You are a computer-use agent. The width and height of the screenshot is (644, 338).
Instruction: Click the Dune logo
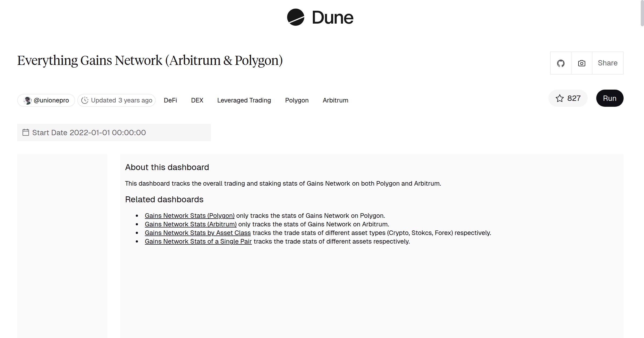coord(320,17)
